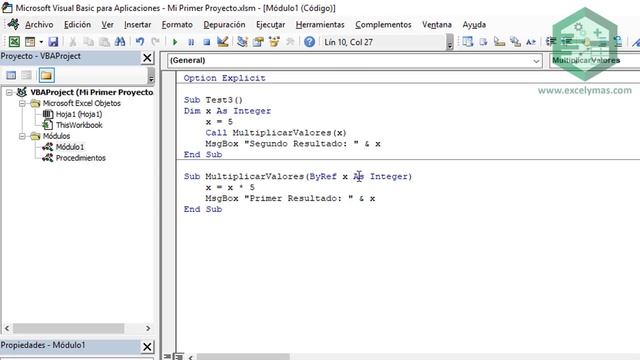Click the View Microsoft Excel icon
This screenshot has height=360, width=640.
(14, 42)
